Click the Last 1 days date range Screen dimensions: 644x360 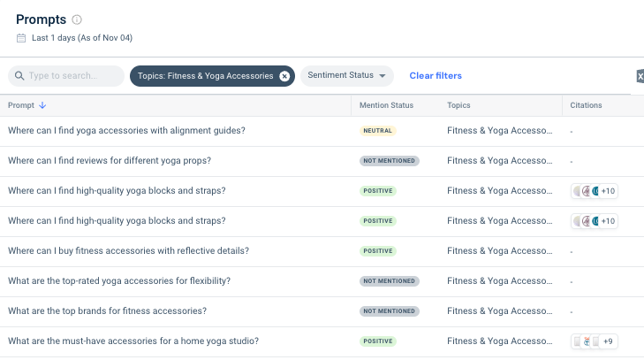tap(82, 38)
